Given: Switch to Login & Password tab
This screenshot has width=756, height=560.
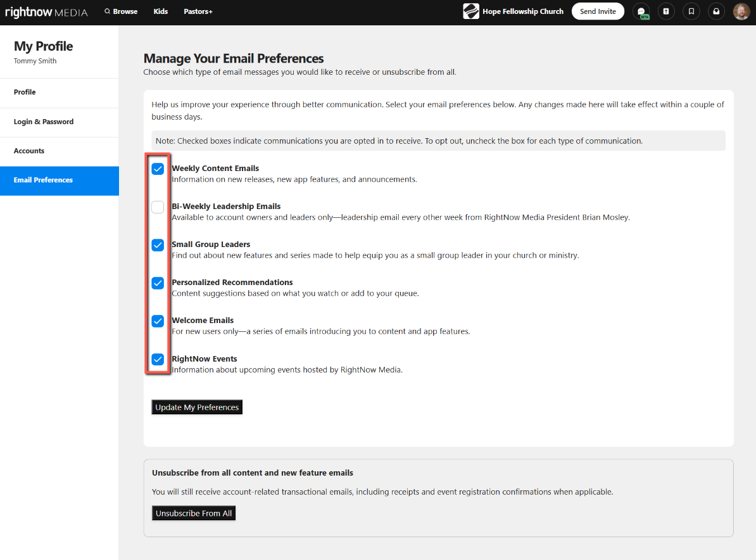Looking at the screenshot, I should tap(44, 122).
